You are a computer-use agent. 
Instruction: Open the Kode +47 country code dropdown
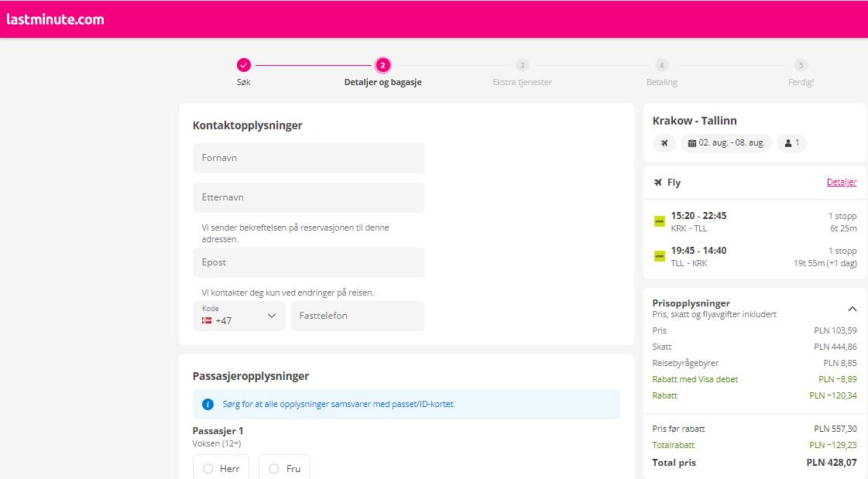click(x=239, y=316)
